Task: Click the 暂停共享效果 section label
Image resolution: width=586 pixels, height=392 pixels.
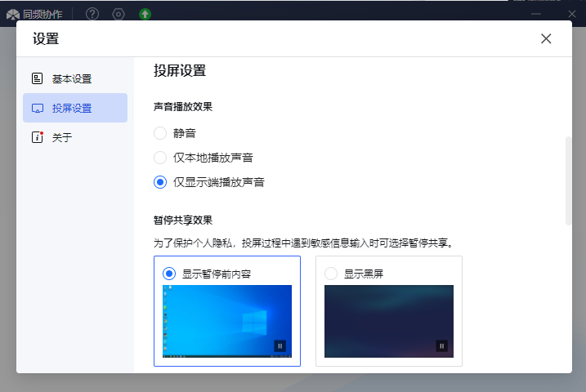Action: point(183,220)
